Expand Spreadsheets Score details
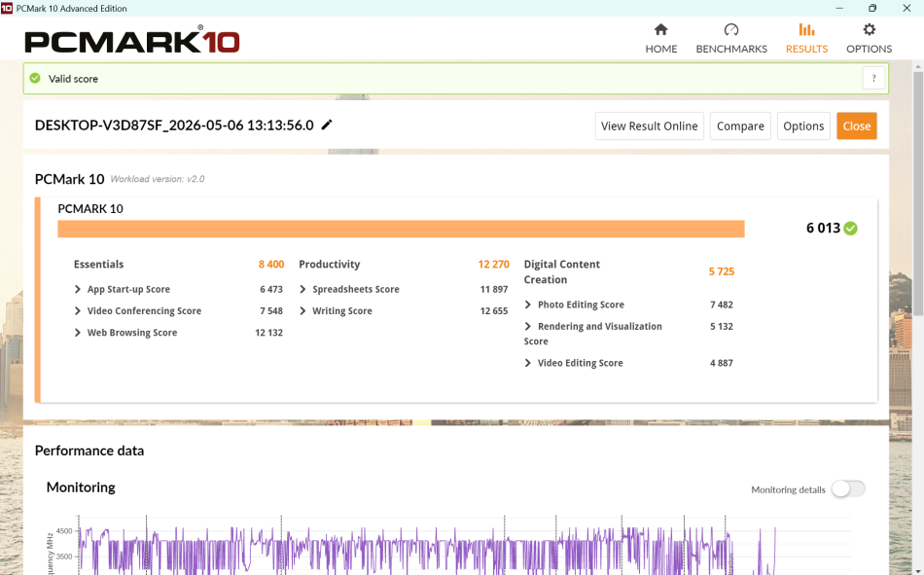Viewport: 924px width, 575px height. point(302,289)
